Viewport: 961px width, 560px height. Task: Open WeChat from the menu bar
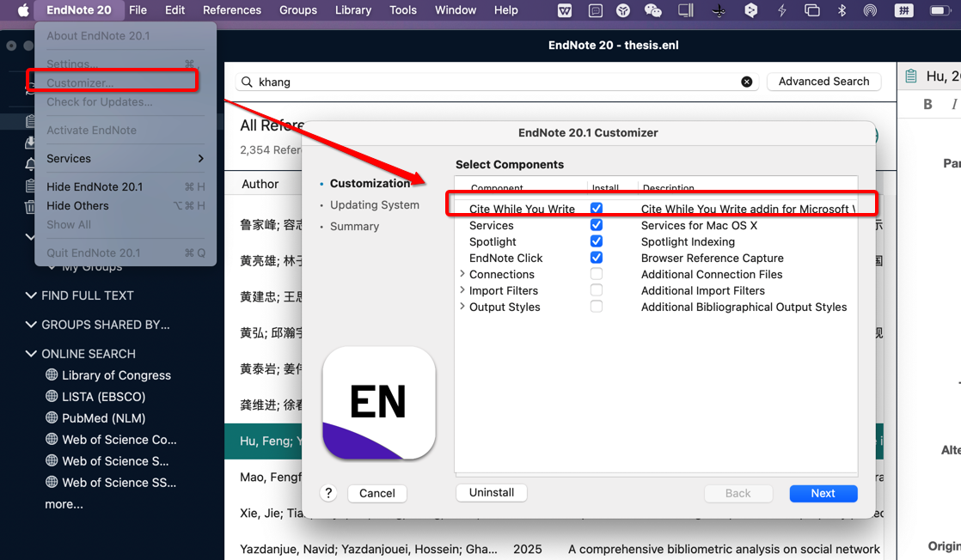653,10
